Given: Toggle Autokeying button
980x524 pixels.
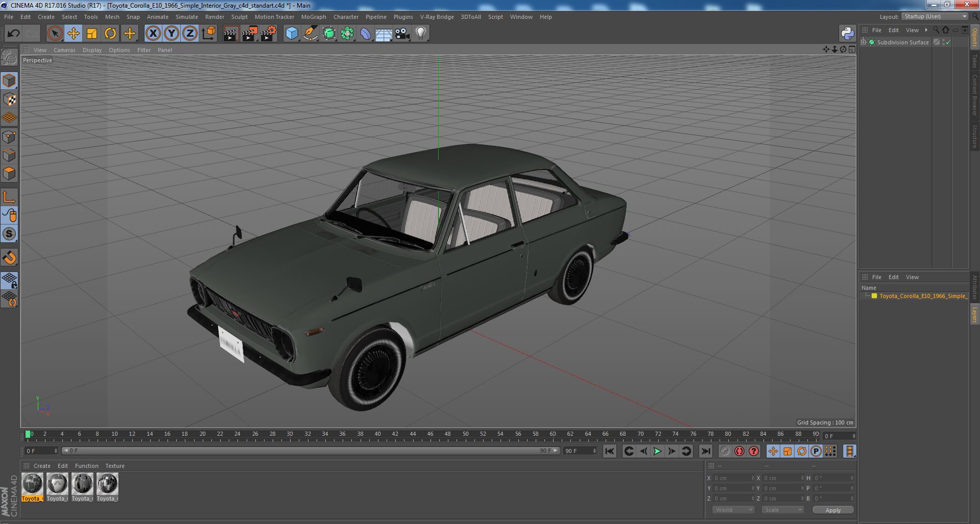Looking at the screenshot, I should pyautogui.click(x=739, y=451).
